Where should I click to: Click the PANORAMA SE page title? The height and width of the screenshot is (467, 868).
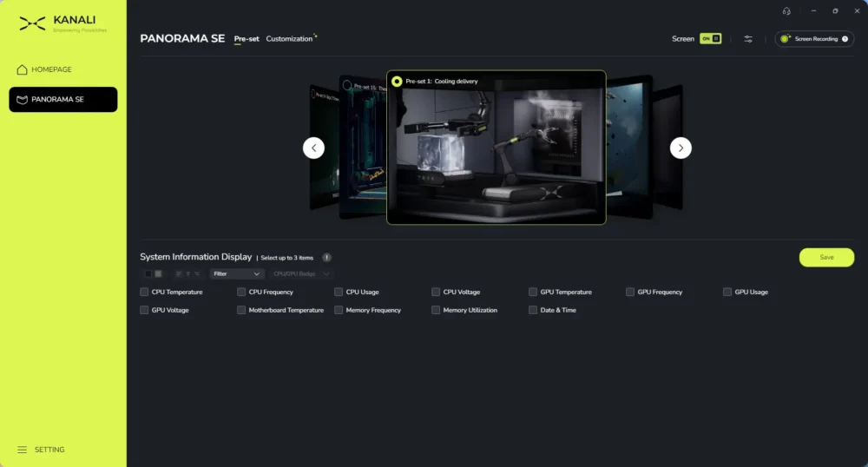pyautogui.click(x=182, y=39)
